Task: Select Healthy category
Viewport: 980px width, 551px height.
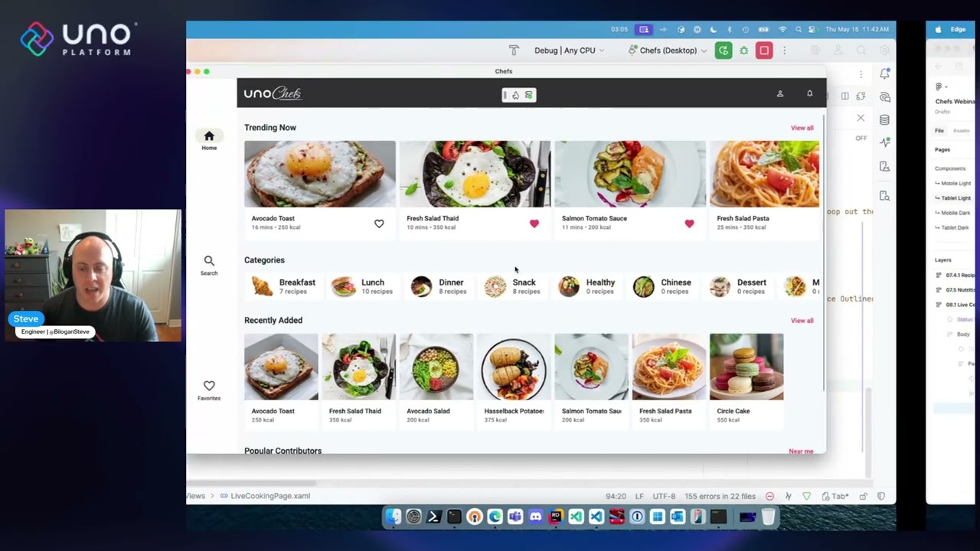Action: coord(587,286)
